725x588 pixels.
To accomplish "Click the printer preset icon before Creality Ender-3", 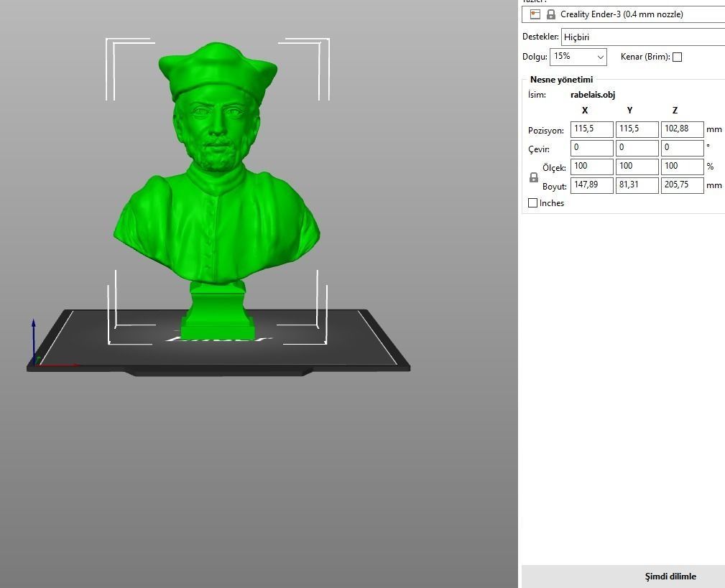I will 535,14.
